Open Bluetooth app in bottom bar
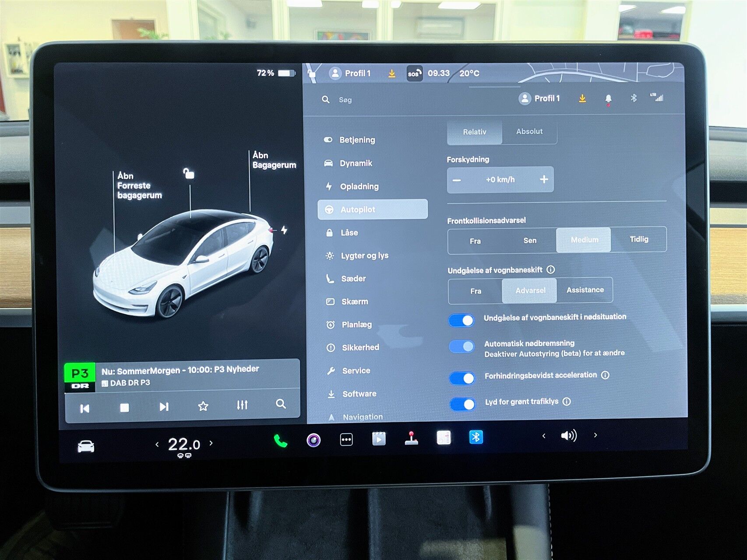Image resolution: width=747 pixels, height=560 pixels. [476, 437]
